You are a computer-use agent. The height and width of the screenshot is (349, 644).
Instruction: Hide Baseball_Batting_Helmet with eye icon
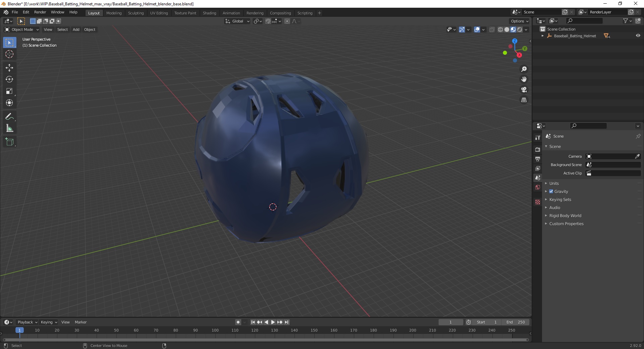(638, 36)
